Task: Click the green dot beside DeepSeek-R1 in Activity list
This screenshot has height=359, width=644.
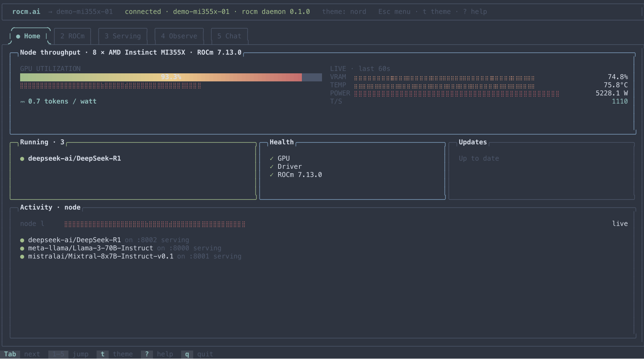Action: click(x=22, y=240)
